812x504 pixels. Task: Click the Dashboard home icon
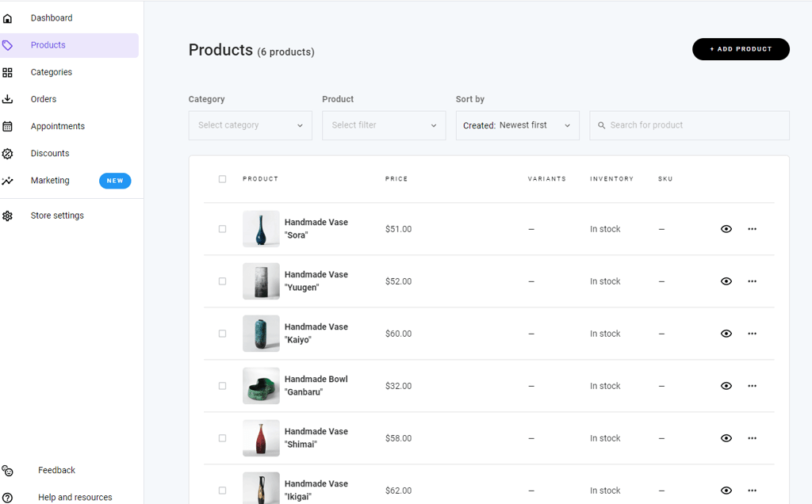pos(7,19)
